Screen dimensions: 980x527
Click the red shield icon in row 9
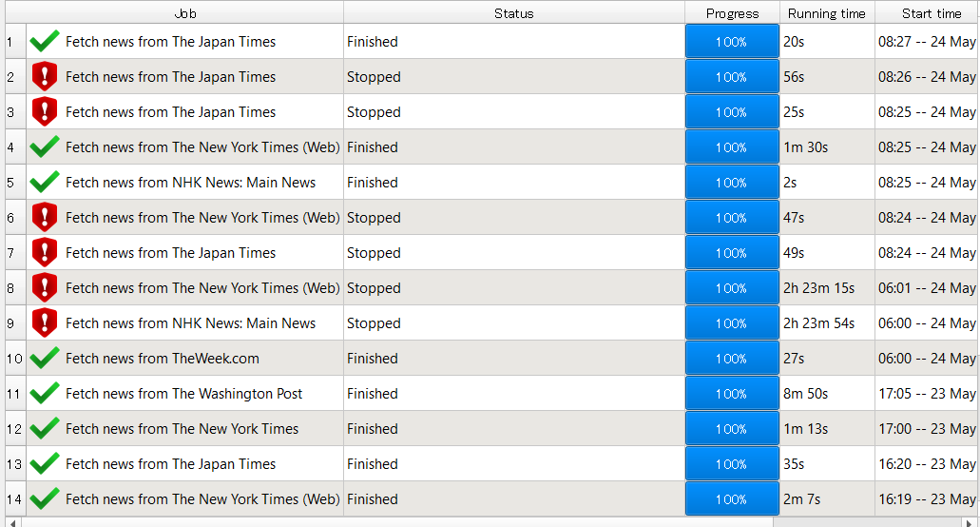pyautogui.click(x=45, y=323)
